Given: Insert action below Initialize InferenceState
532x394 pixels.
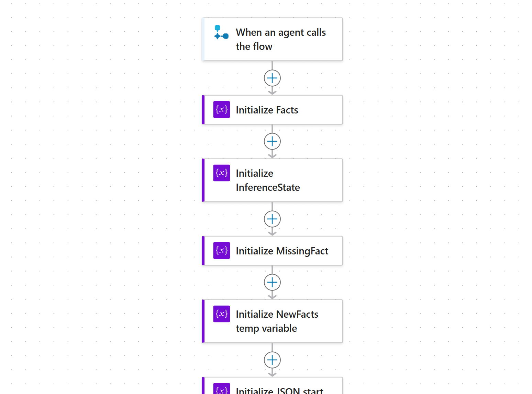Looking at the screenshot, I should (x=272, y=219).
